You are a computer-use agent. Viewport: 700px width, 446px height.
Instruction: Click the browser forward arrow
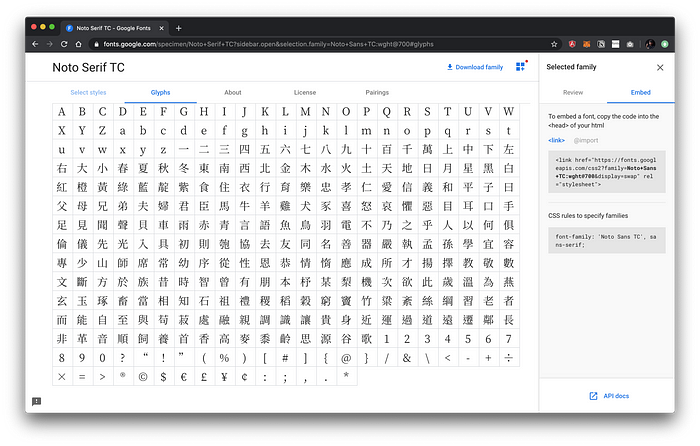[x=50, y=44]
